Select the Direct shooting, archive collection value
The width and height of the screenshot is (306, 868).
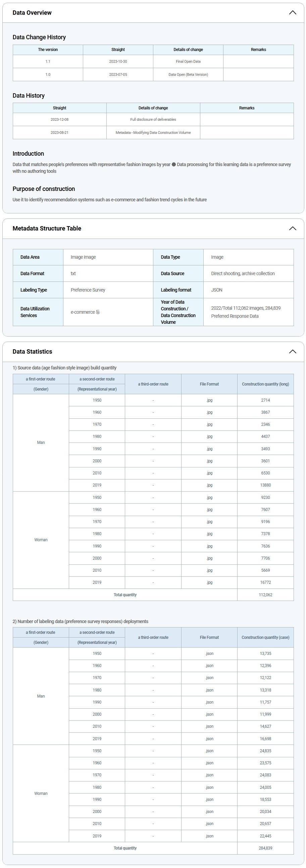(243, 273)
